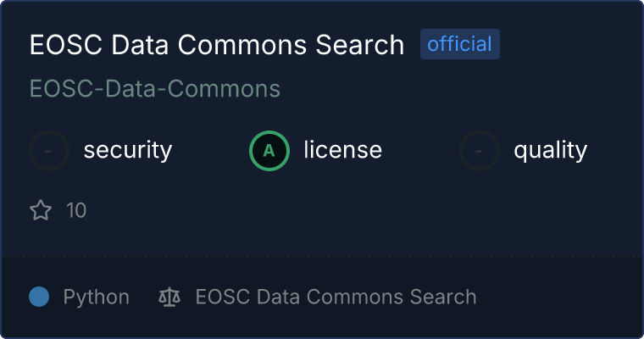
Task: Click the license rating label
Action: click(342, 151)
